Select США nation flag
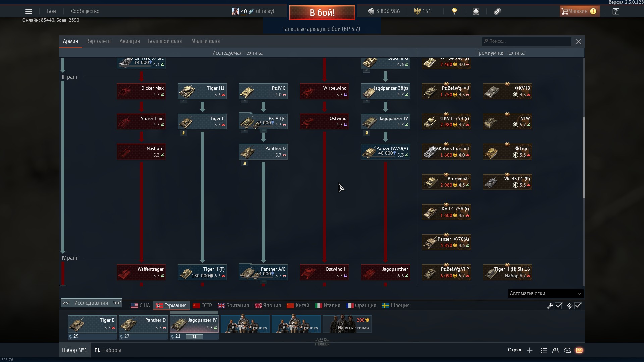 140,306
